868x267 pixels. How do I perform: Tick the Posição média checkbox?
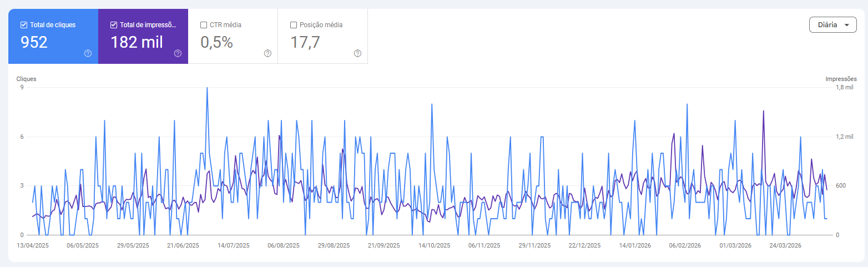[294, 25]
